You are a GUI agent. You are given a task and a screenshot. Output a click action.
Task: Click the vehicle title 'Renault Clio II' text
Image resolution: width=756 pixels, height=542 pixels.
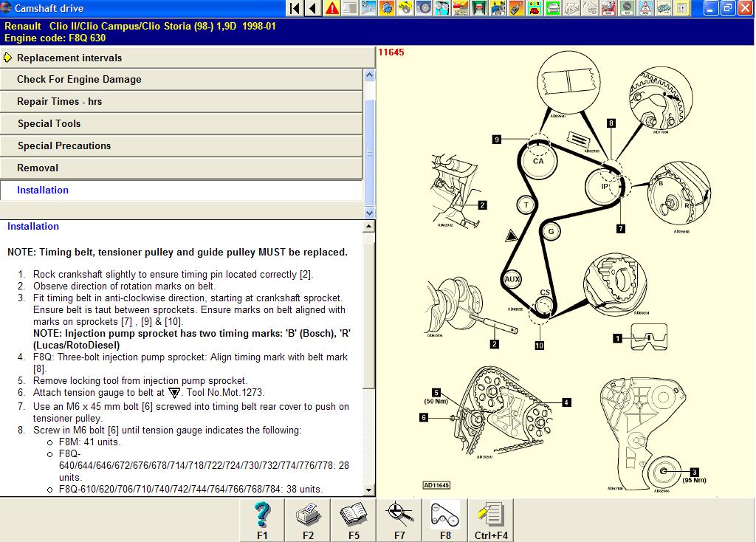pyautogui.click(x=140, y=26)
